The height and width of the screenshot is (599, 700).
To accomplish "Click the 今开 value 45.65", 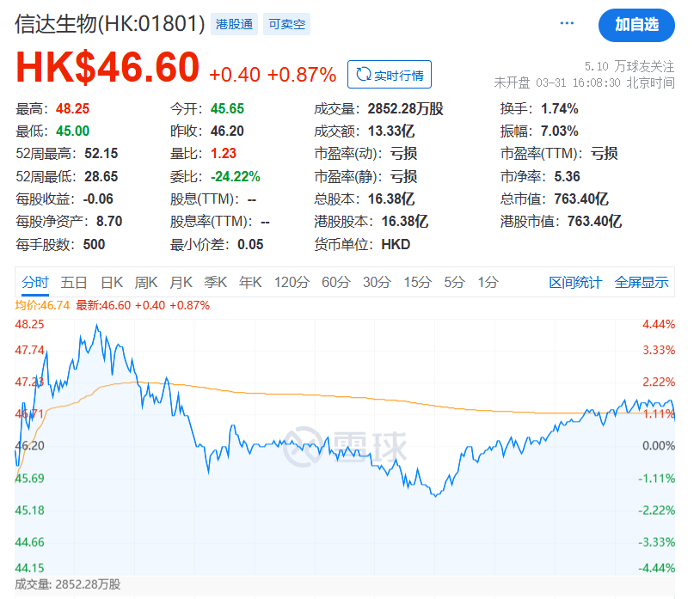I will tap(227, 109).
